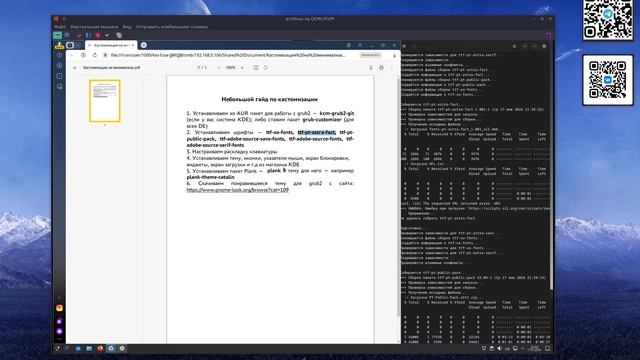The height and width of the screenshot is (360, 640).
Task: Reload the PDF page
Action: 95,55
